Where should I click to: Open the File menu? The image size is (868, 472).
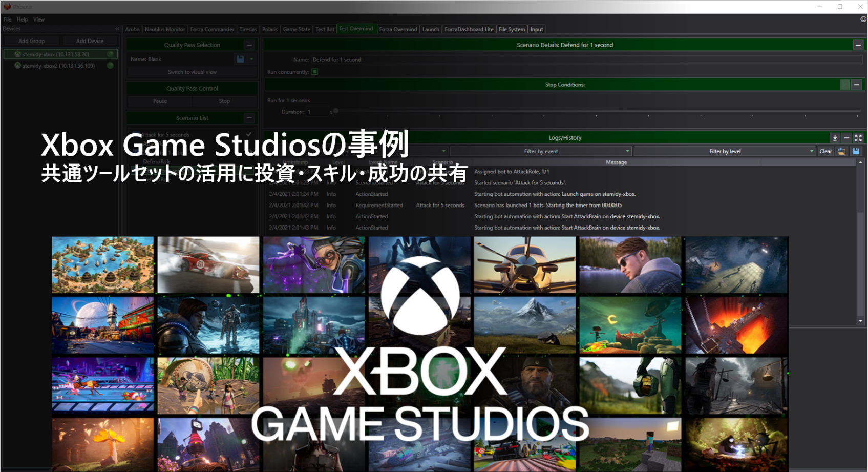coord(7,19)
